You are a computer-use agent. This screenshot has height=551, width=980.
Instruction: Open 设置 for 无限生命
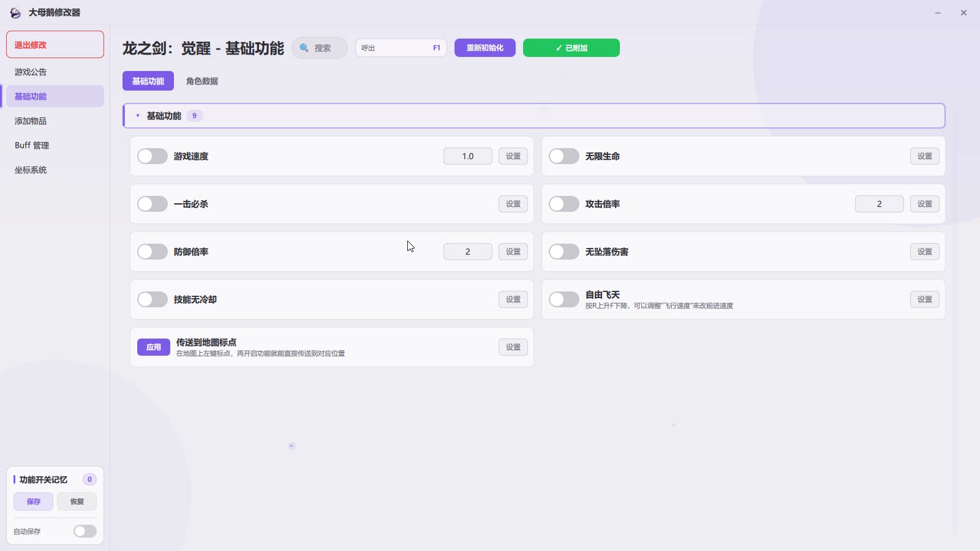coord(925,156)
